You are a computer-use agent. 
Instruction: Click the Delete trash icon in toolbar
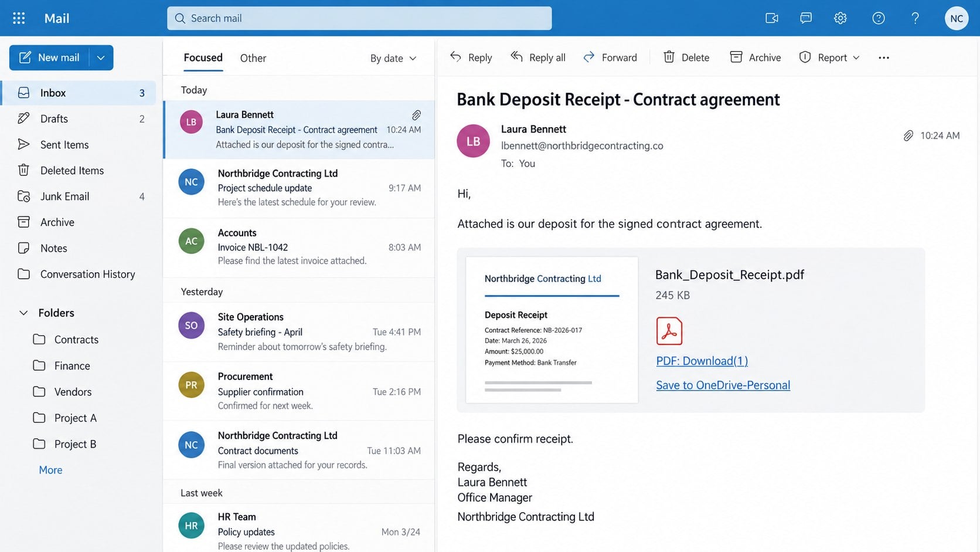pos(669,57)
